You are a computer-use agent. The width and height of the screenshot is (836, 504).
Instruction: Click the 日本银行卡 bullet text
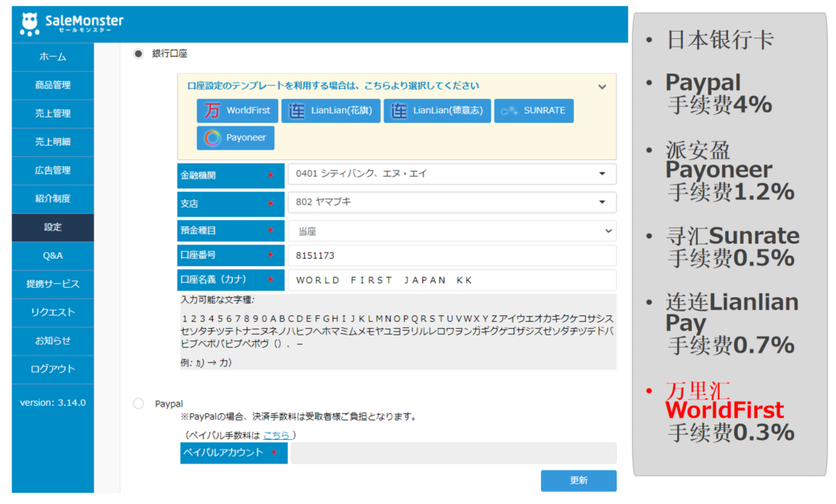721,40
